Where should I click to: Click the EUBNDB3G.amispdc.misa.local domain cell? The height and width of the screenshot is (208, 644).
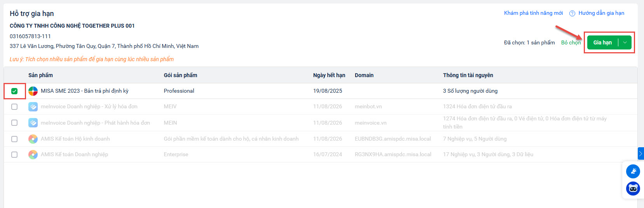393,139
